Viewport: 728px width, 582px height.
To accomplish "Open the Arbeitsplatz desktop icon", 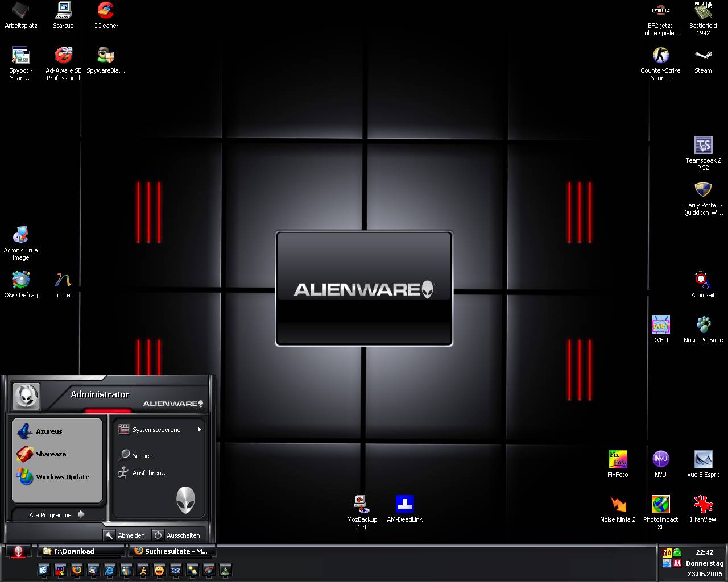I will [x=20, y=15].
